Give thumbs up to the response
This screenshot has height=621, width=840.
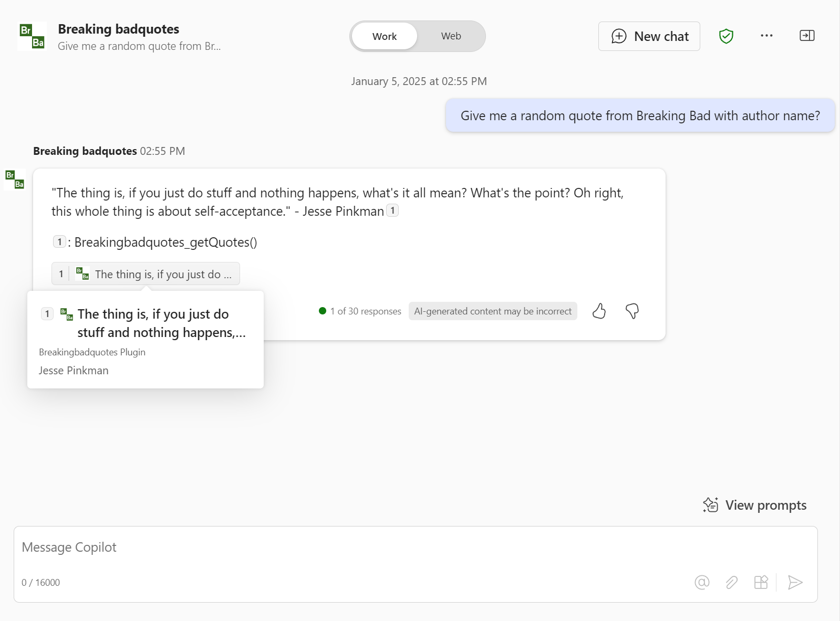tap(599, 311)
